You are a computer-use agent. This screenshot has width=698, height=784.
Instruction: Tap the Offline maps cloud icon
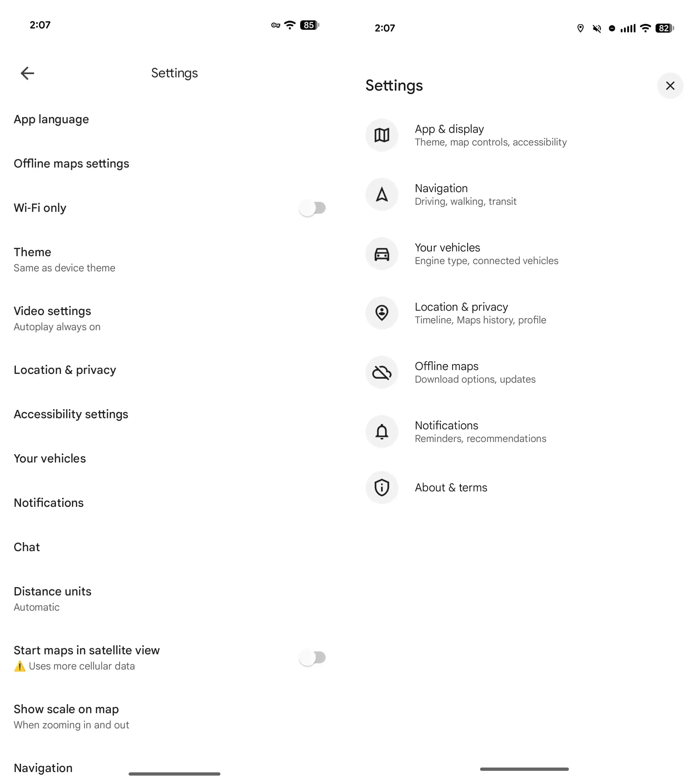[x=382, y=372]
